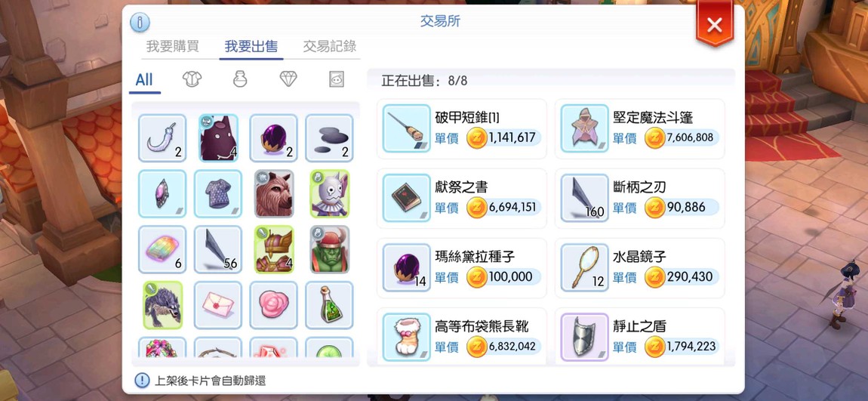Open the 破甲短錐[1] listing
The width and height of the screenshot is (868, 401).
(x=462, y=128)
